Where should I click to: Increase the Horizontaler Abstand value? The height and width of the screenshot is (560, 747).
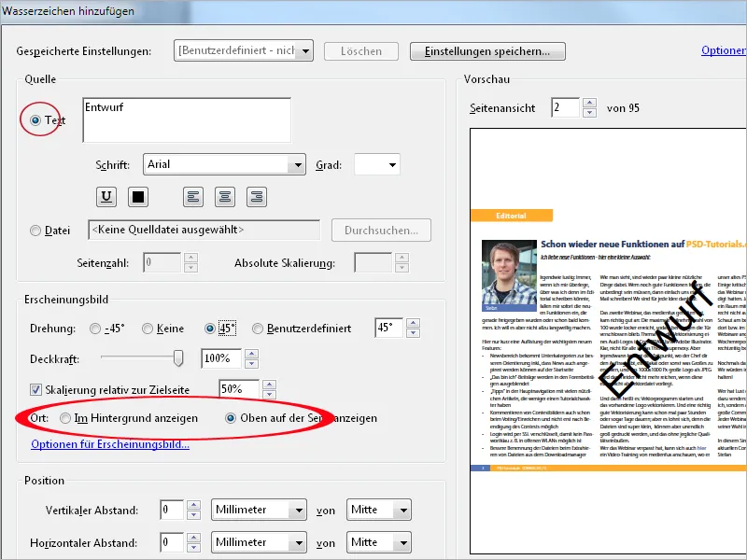[193, 538]
